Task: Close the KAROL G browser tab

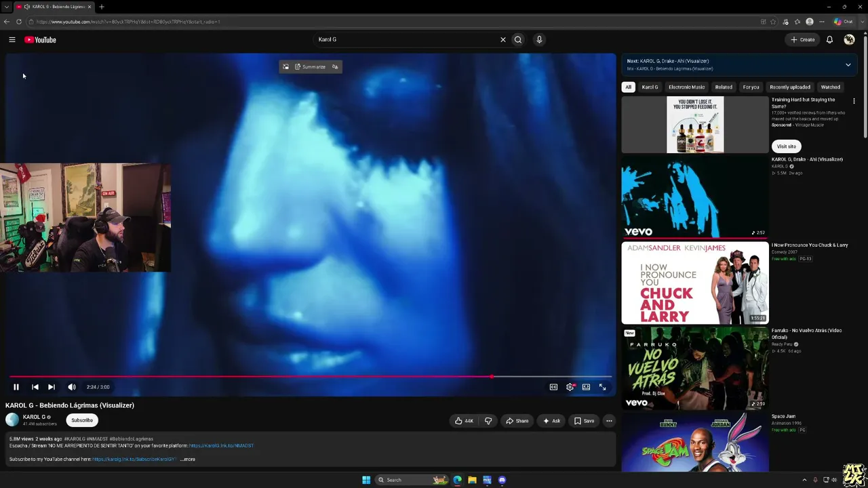Action: pos(90,7)
